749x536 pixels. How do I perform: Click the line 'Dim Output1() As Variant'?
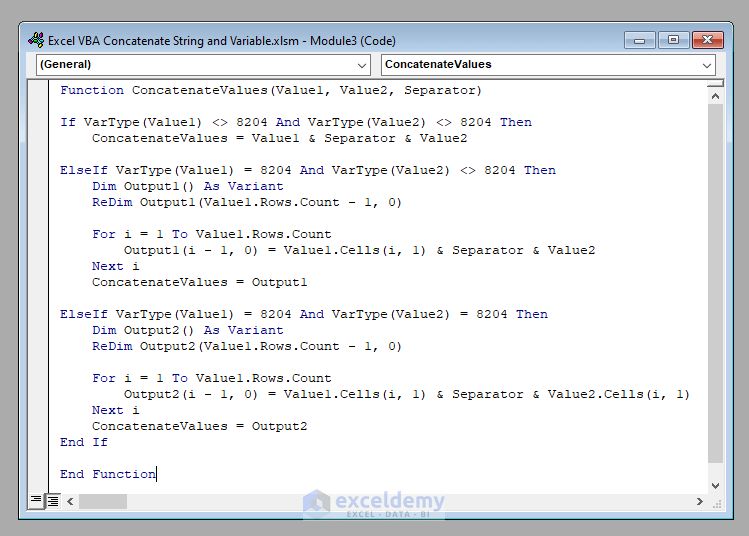click(188, 186)
